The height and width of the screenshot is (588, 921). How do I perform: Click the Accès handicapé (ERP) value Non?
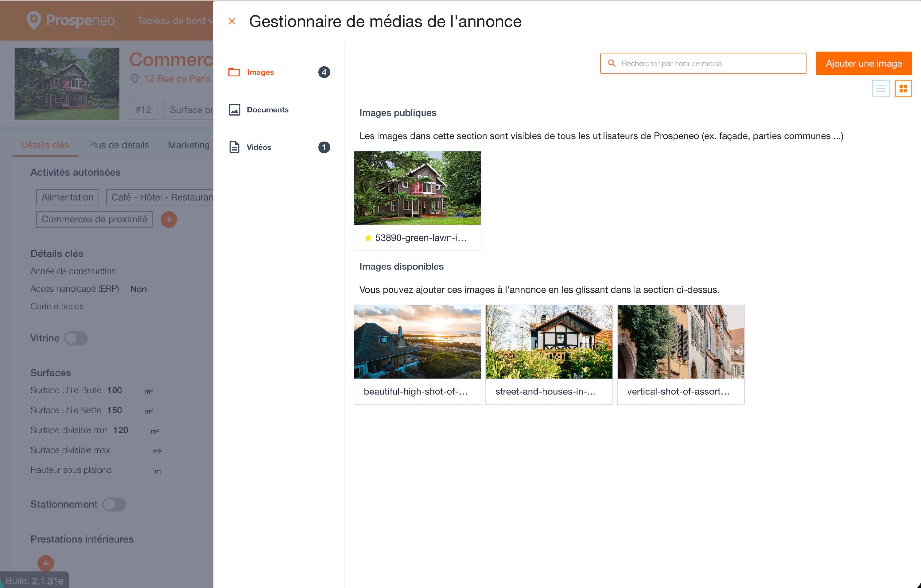(x=138, y=289)
